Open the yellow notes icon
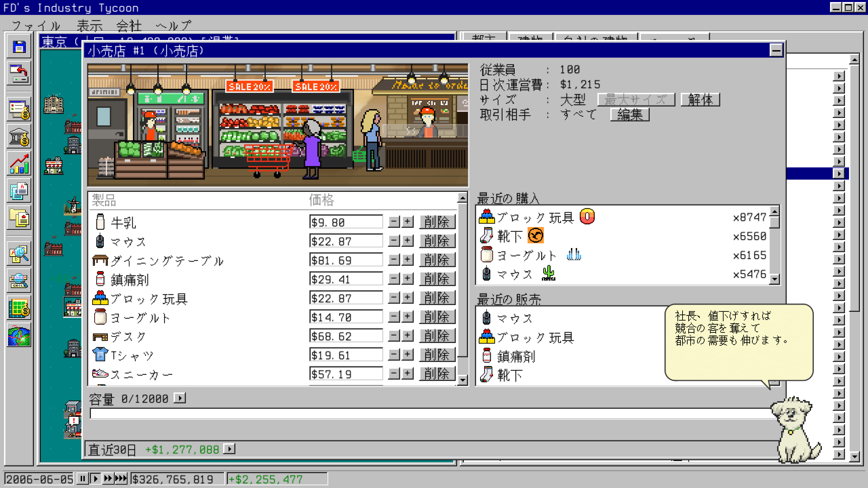 (19, 218)
